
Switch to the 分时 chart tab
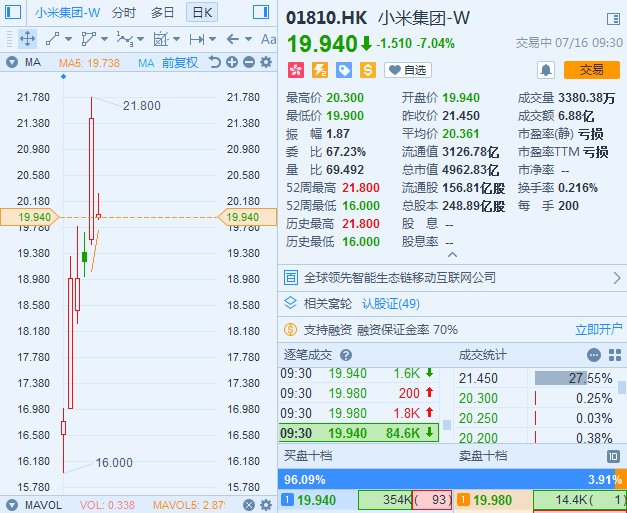[124, 13]
